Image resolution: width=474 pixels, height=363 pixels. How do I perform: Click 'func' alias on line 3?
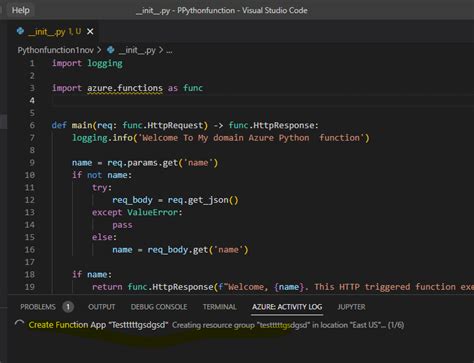(x=193, y=88)
